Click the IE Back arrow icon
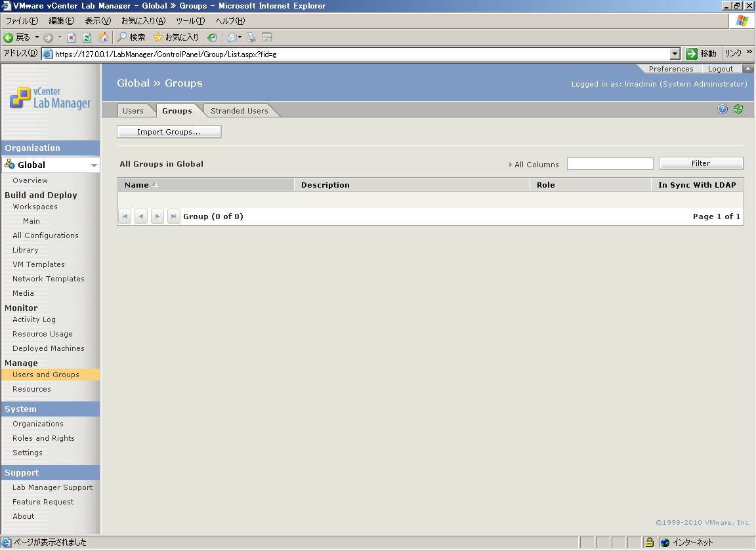Image resolution: width=756 pixels, height=551 pixels. (8, 37)
